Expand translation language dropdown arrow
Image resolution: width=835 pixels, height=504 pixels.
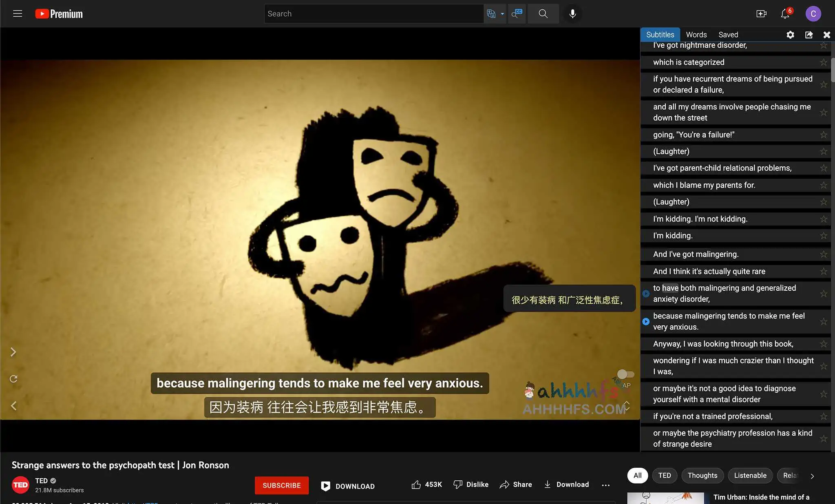tap(502, 13)
